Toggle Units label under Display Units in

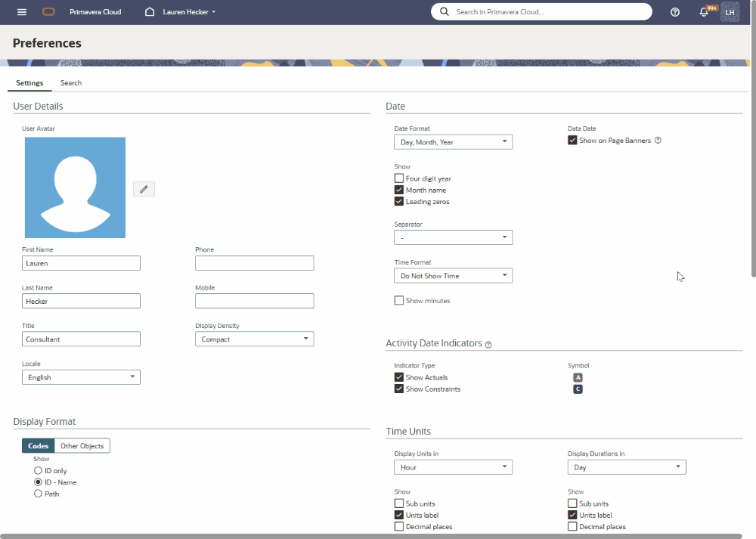click(398, 515)
